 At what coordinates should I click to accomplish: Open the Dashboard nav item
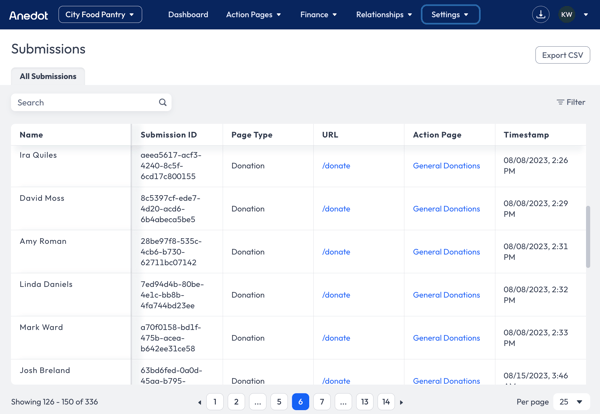(x=188, y=15)
